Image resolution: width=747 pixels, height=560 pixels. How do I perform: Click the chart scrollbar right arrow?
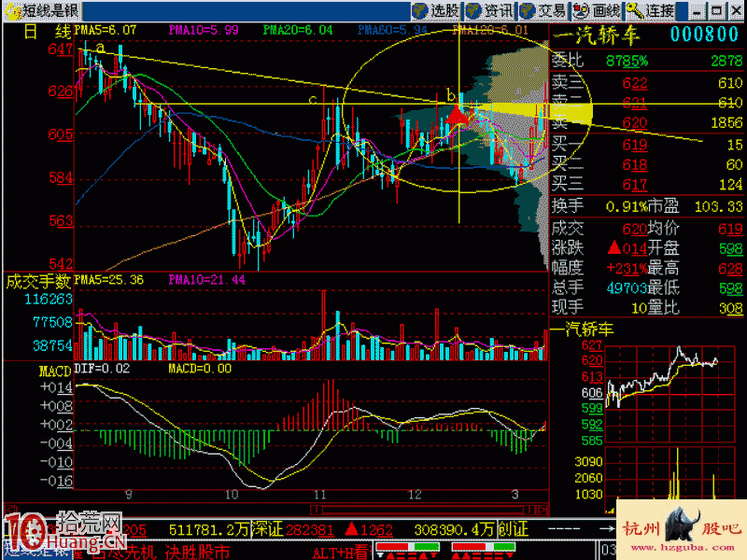[543, 510]
